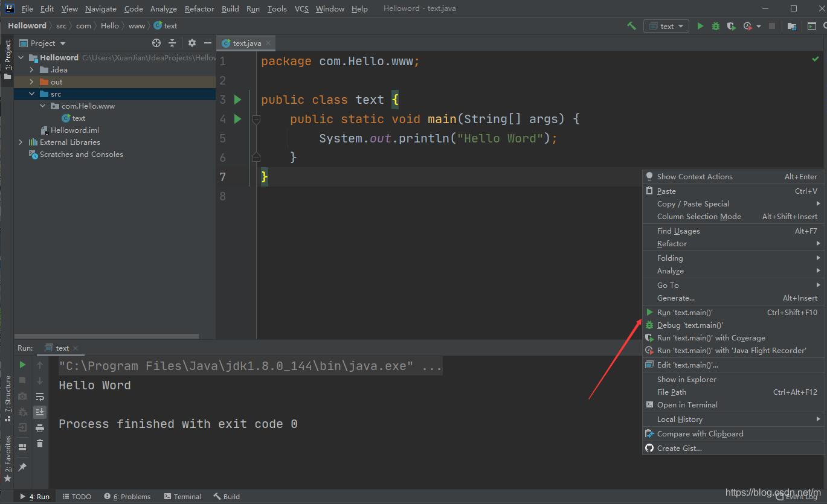Choose Open in Terminal
This screenshot has height=504, width=827.
tap(733, 404)
